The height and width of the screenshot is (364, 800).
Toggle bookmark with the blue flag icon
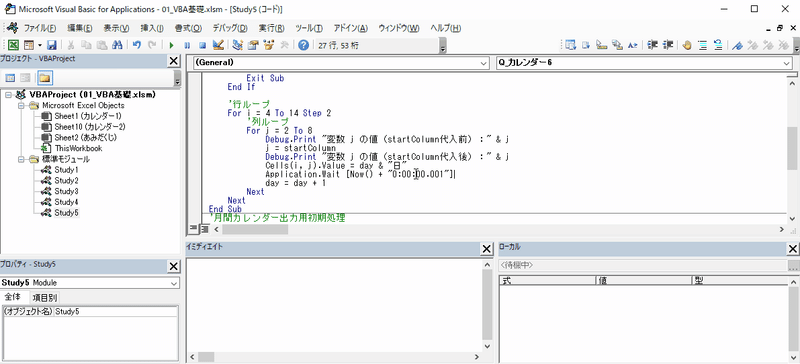pos(737,45)
